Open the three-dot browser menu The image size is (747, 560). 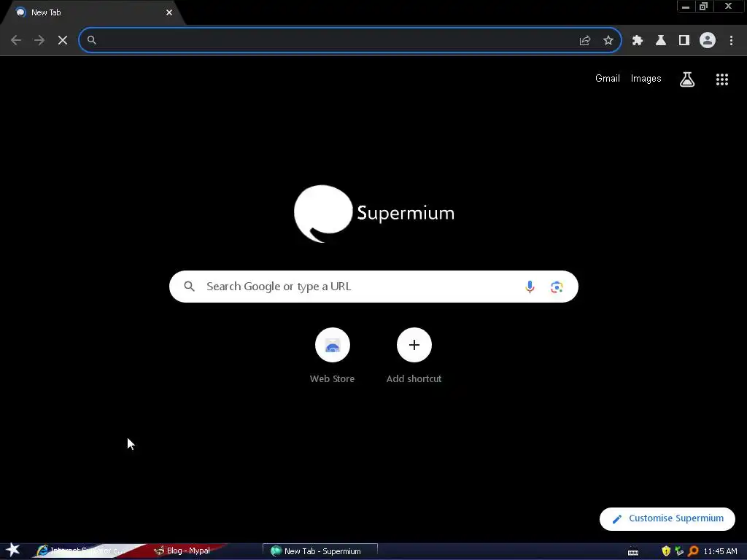point(731,41)
